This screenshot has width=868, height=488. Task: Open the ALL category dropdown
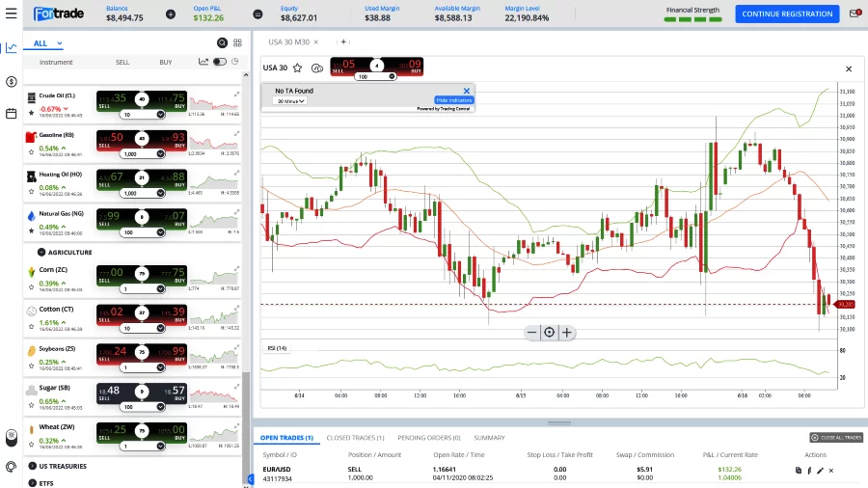pyautogui.click(x=47, y=43)
